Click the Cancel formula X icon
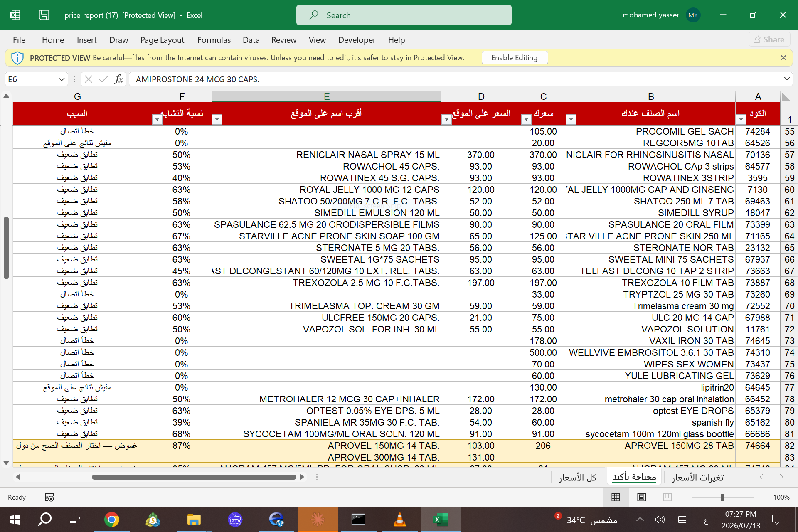The width and height of the screenshot is (798, 532). click(88, 79)
